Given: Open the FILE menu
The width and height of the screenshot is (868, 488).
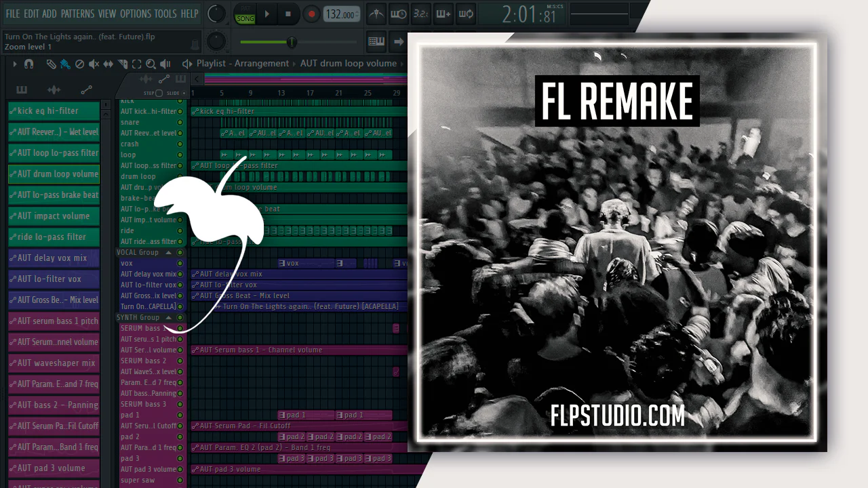Looking at the screenshot, I should tap(12, 14).
